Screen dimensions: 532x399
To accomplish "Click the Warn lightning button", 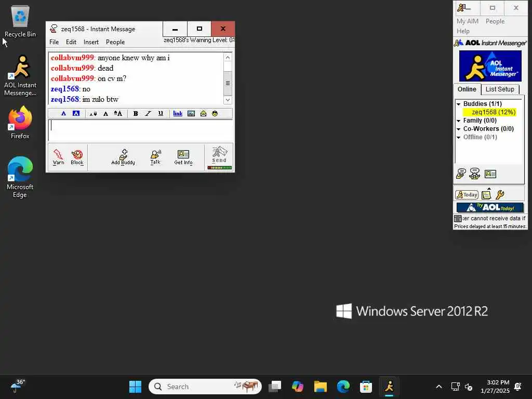I will click(58, 157).
